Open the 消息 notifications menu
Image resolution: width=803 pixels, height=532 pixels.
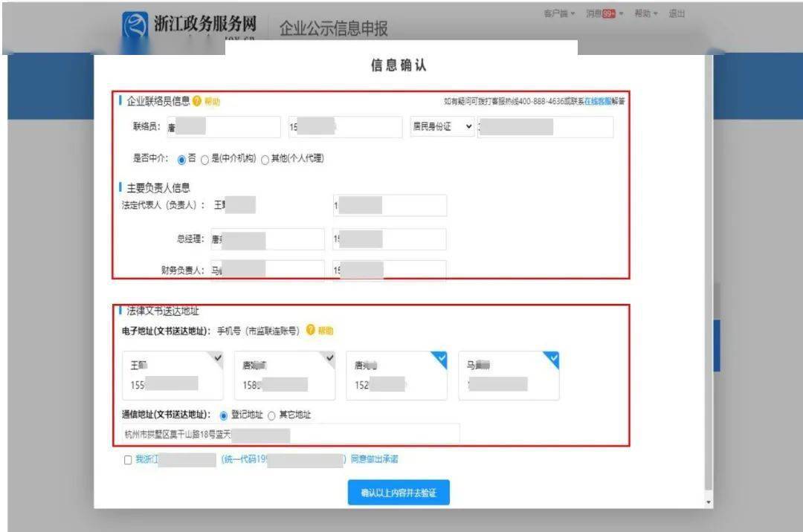pyautogui.click(x=604, y=14)
